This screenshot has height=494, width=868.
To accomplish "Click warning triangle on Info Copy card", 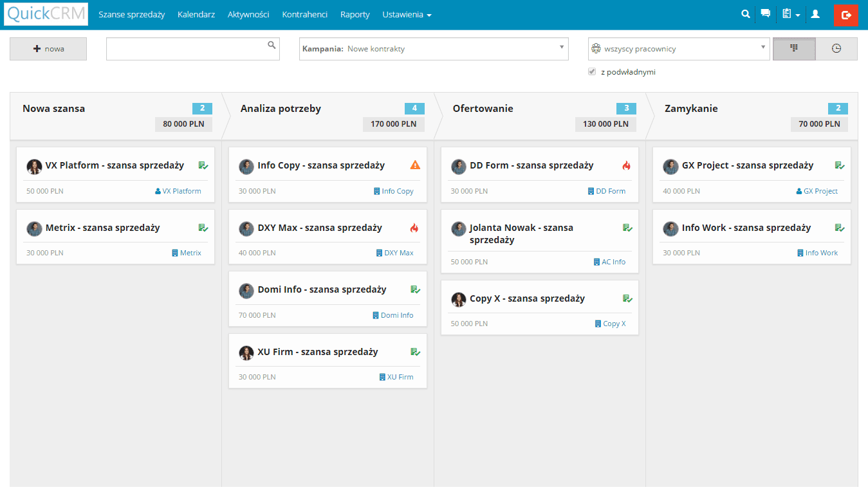I will pos(415,165).
